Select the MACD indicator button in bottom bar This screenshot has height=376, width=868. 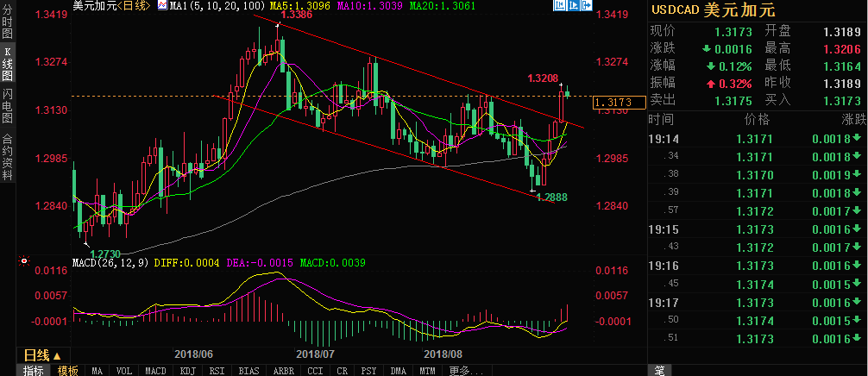(x=154, y=371)
